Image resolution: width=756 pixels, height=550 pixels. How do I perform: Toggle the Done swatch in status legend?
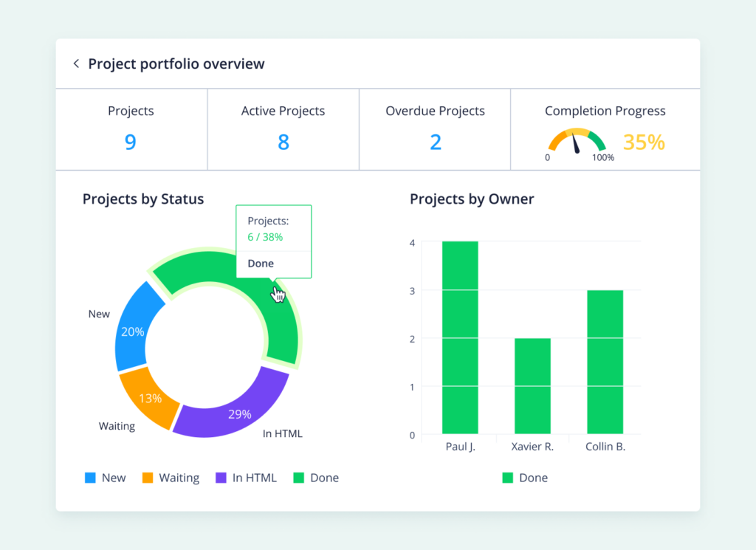coord(299,478)
